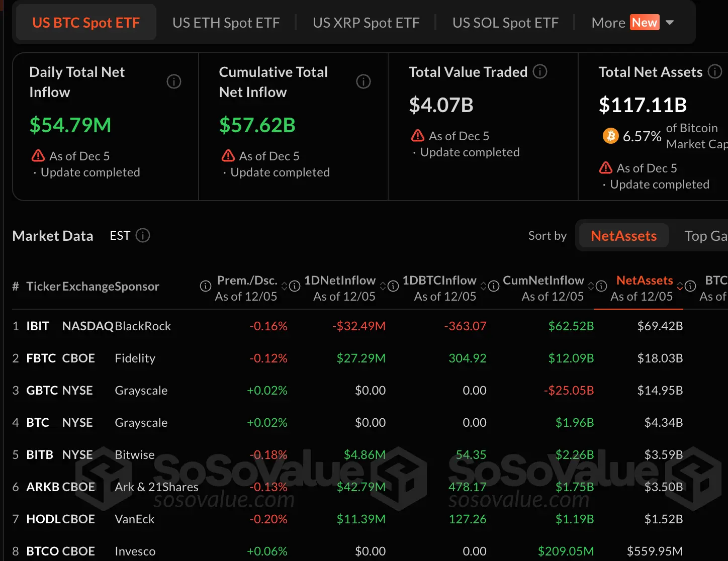Click warning icon under Total Net Assets
The height and width of the screenshot is (561, 728).
click(x=606, y=167)
